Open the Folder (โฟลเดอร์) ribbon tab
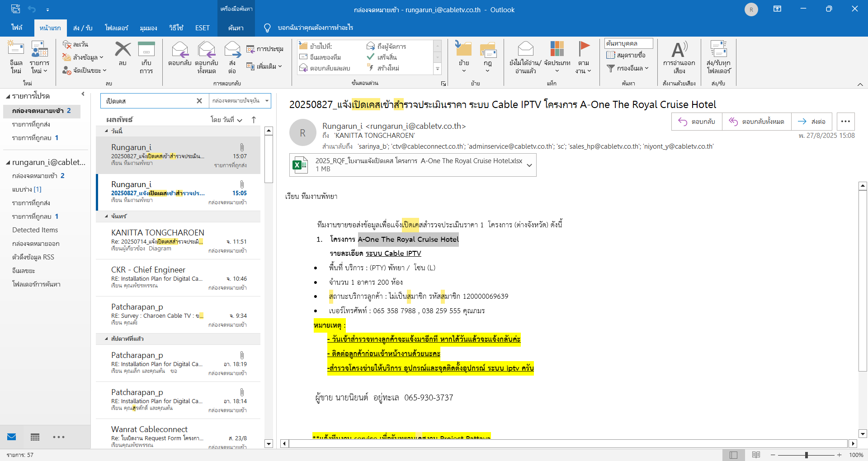Viewport: 868px width, 461px height. 117,28
